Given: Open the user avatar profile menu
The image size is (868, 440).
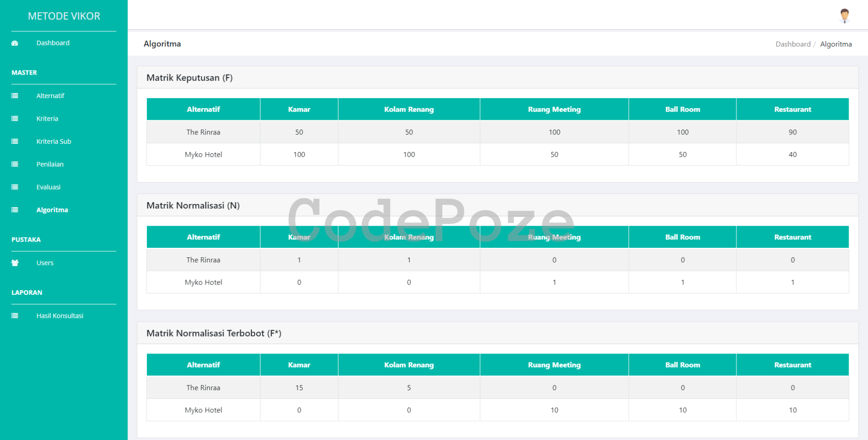Looking at the screenshot, I should [x=844, y=15].
